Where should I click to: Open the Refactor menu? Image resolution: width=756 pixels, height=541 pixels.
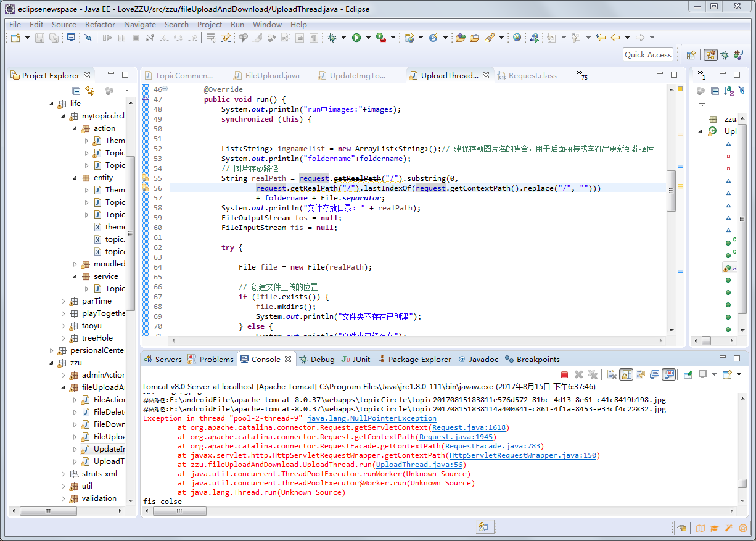[x=100, y=24]
